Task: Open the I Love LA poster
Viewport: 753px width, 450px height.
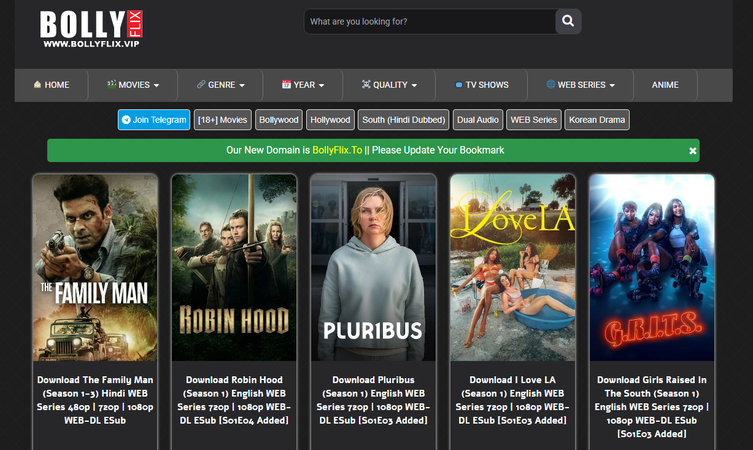Action: click(x=512, y=268)
